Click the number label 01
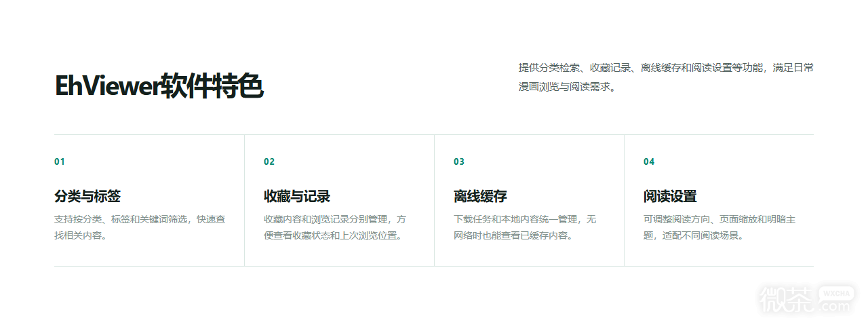The width and height of the screenshot is (868, 329). [60, 161]
